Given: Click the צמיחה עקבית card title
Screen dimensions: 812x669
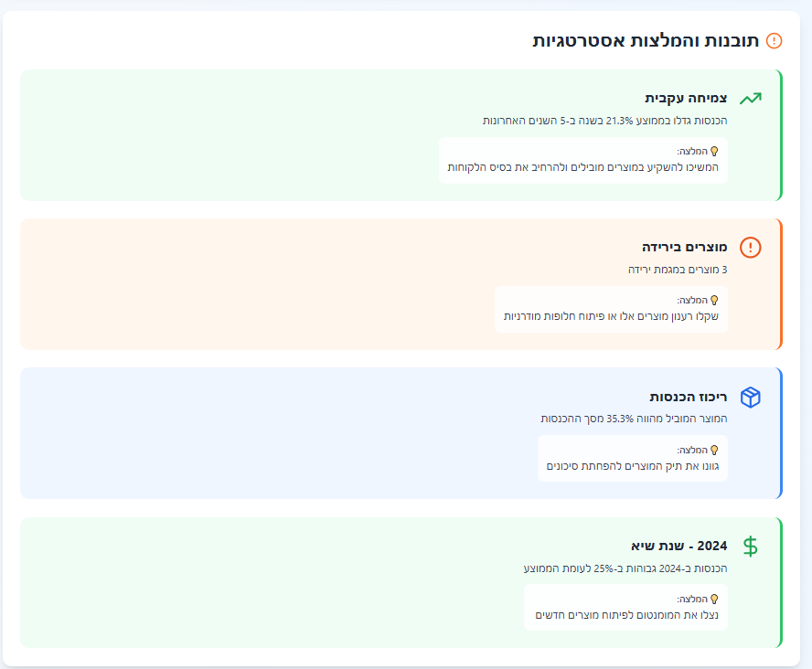Looking at the screenshot, I should 686,98.
